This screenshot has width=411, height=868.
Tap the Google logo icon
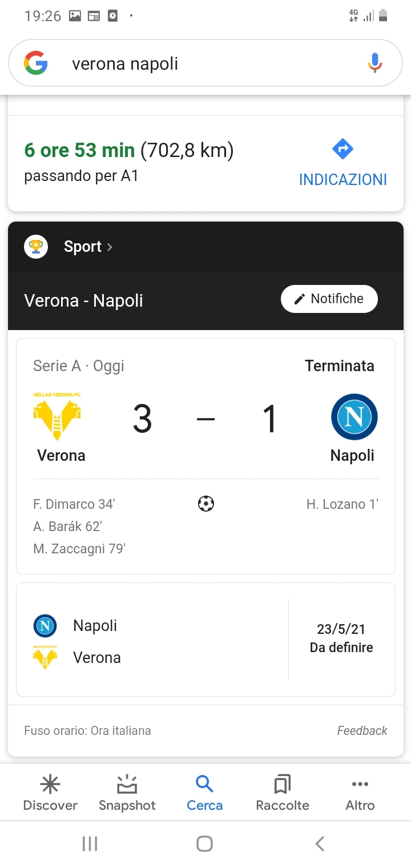click(35, 63)
